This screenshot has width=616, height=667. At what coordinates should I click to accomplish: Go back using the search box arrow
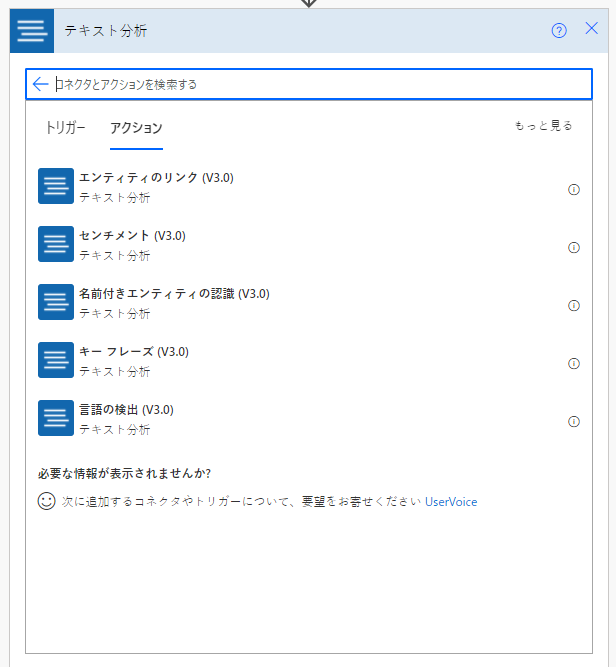(41, 84)
